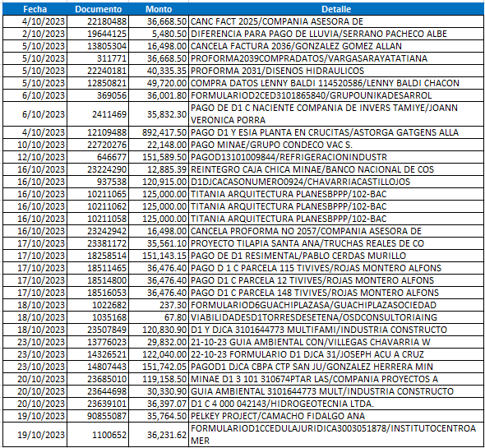485x448 pixels.
Task: Click the amount cell 237.30
Action: 159,305
